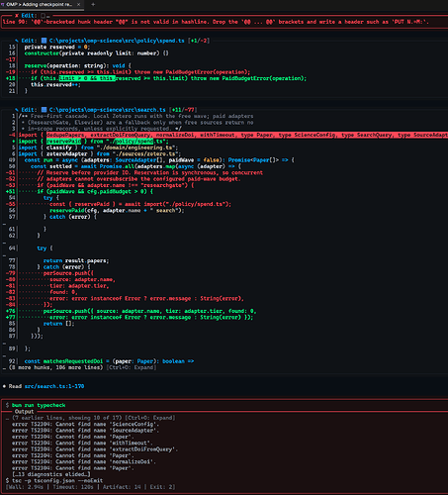Viewport: 448px width, 495px height.
Task: Open the src/search.ts:1-170 Read link
Action: pos(54,386)
